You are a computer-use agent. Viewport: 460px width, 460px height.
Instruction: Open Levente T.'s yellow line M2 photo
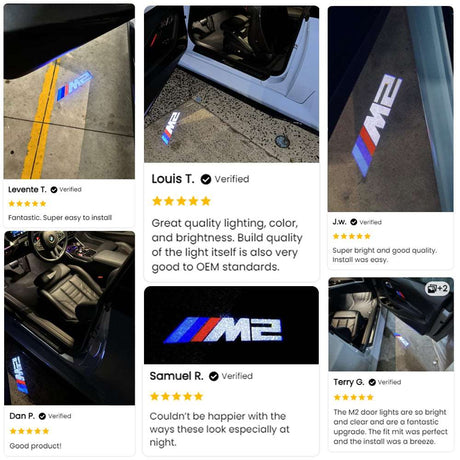coord(69,91)
